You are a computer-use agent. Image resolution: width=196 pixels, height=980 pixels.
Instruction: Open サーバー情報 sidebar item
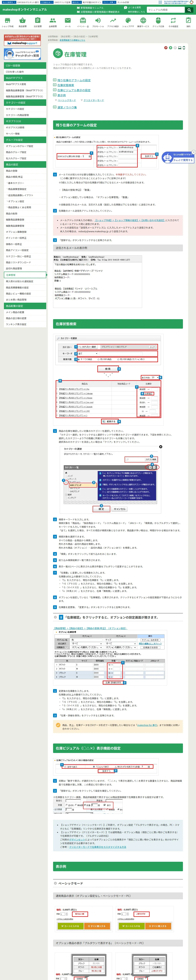(25, 134)
